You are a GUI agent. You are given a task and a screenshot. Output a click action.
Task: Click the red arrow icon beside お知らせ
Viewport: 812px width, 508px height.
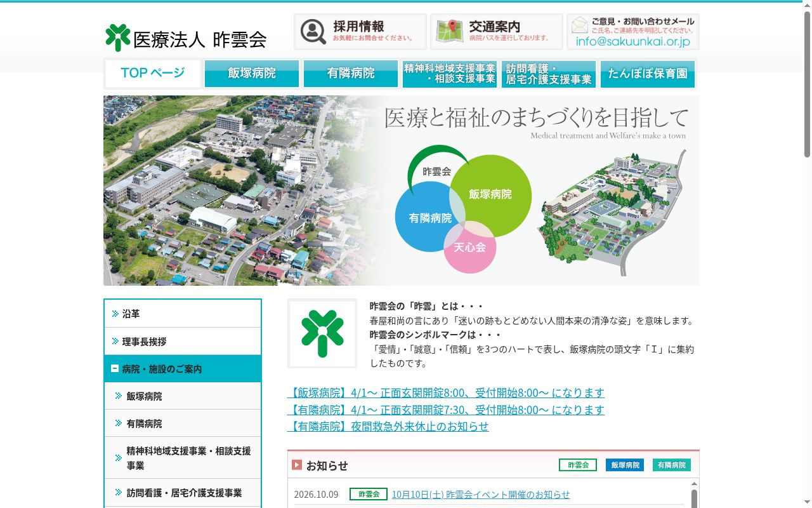coord(297,465)
